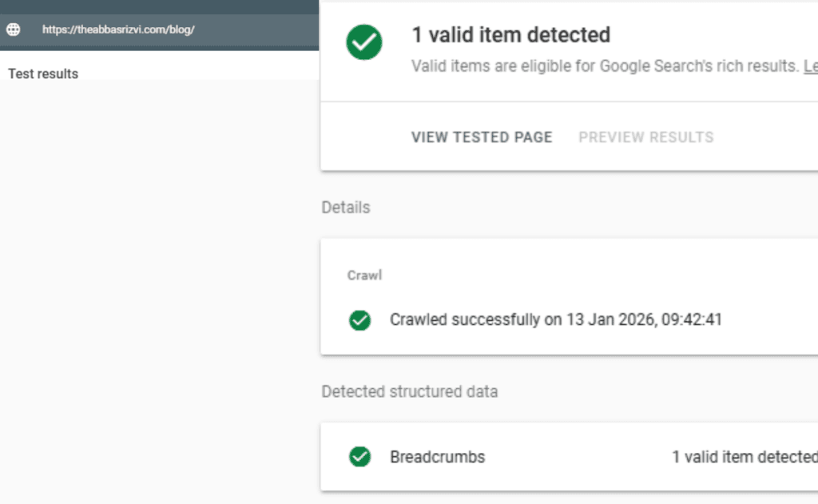Viewport: 818px width, 504px height.
Task: Click the globe icon in the URL bar
Action: click(13, 29)
